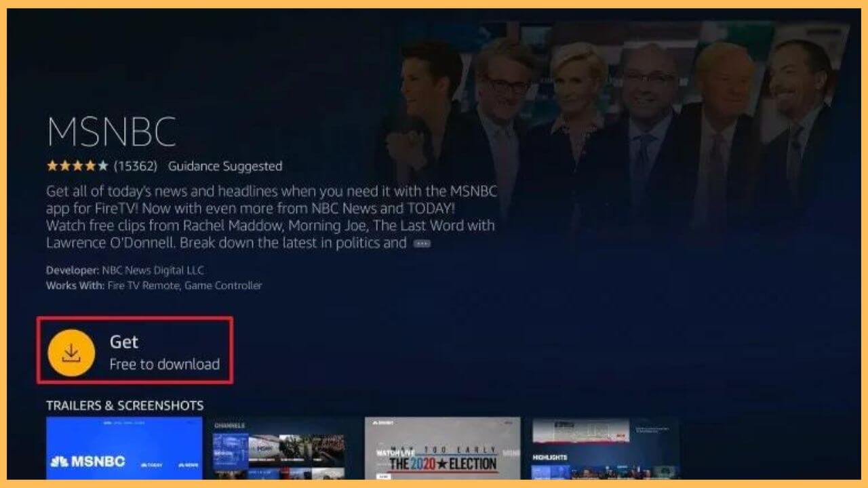
Task: Click the TODAY icon on the blue thumbnail
Action: 151,465
